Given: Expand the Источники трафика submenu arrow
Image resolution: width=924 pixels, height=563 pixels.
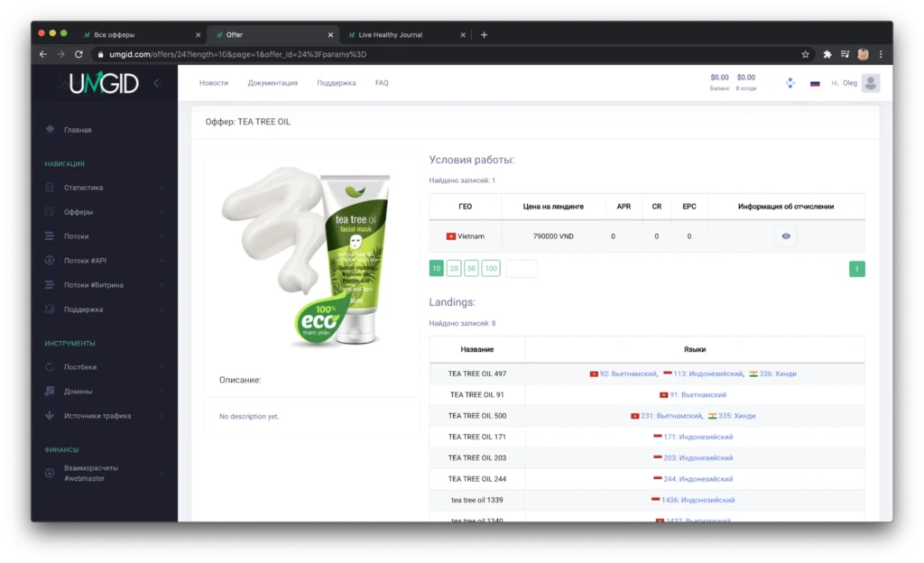Looking at the screenshot, I should pos(162,415).
